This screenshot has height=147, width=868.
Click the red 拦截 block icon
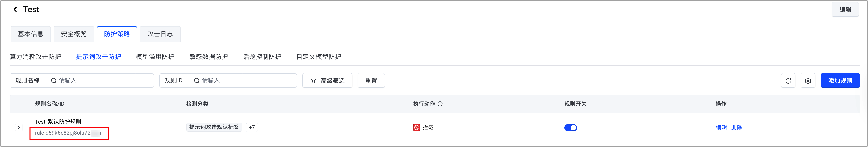coord(417,127)
